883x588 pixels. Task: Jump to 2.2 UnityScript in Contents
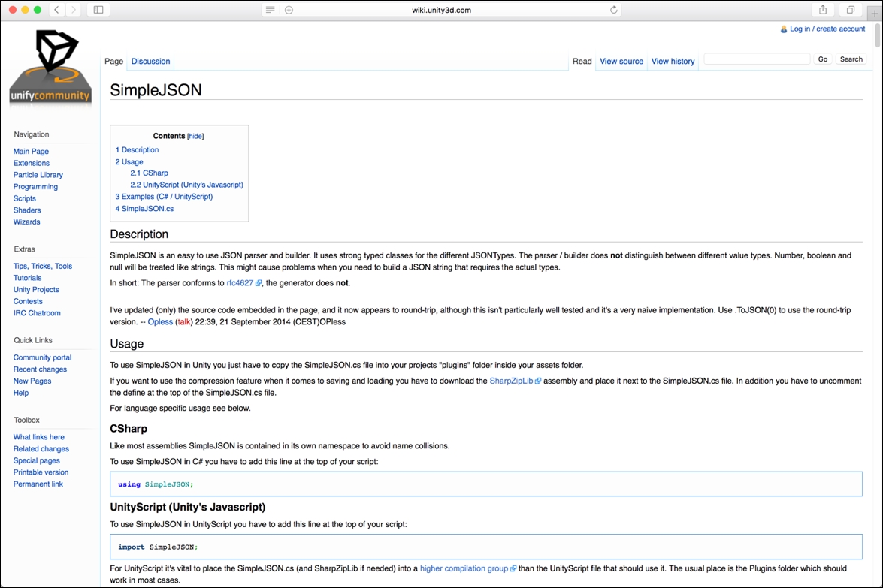187,185
